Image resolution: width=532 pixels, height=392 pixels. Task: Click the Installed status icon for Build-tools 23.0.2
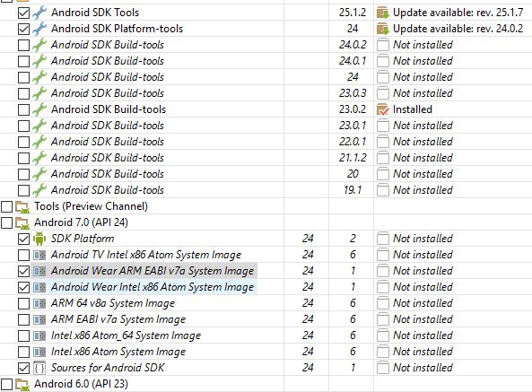[383, 109]
